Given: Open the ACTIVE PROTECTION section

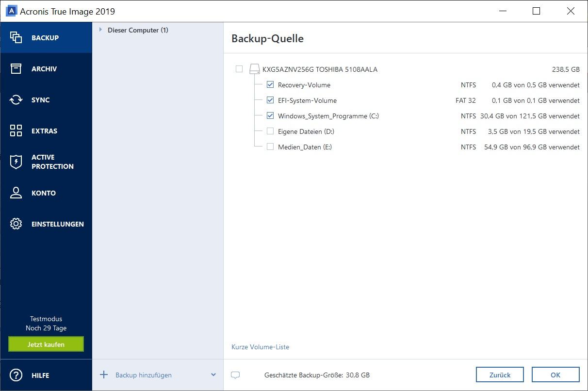Looking at the screenshot, I should coord(46,162).
